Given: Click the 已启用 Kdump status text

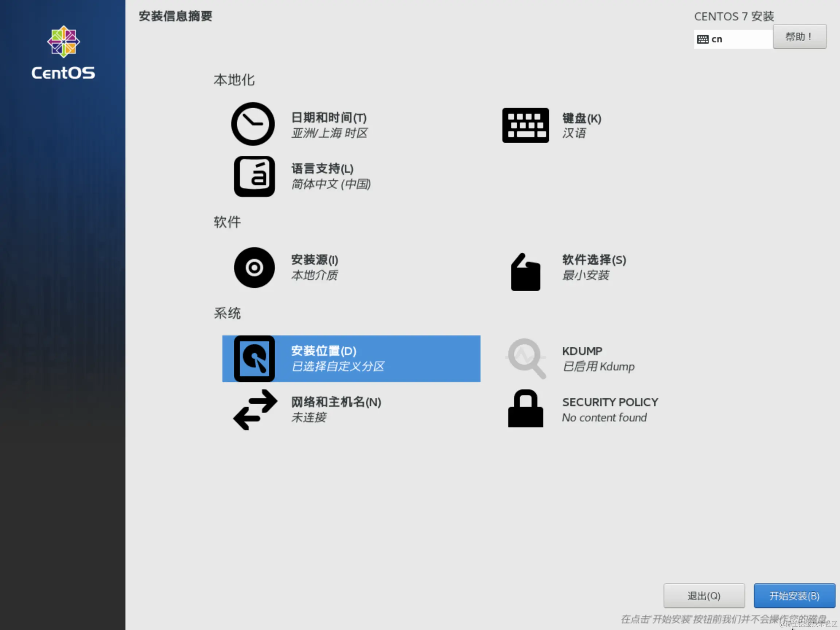Looking at the screenshot, I should point(598,366).
